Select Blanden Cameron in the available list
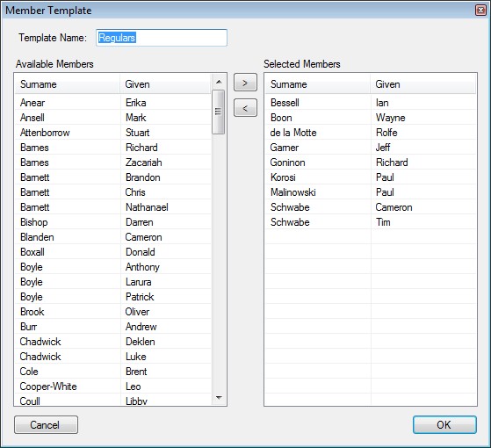The height and width of the screenshot is (448, 491). tap(112, 237)
